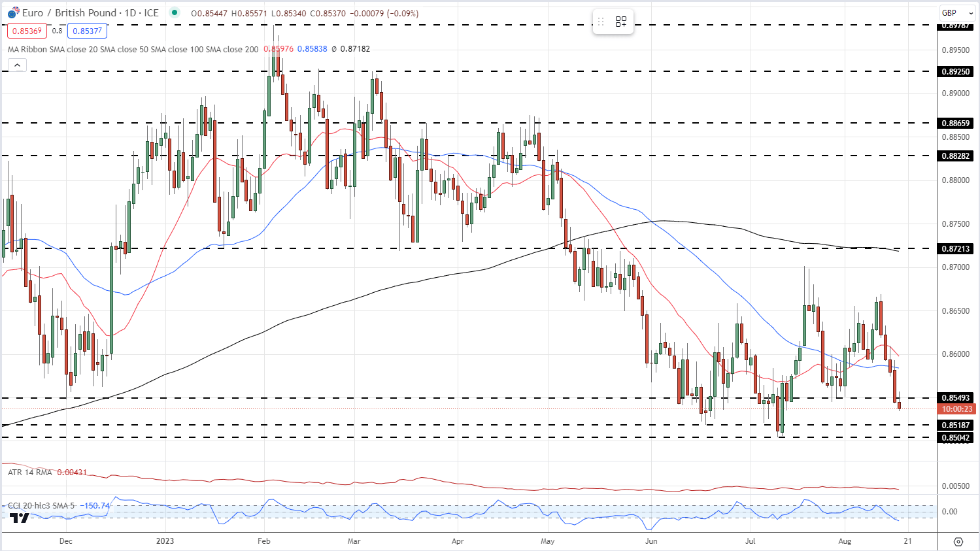The height and width of the screenshot is (551, 980).
Task: Click the red SMA value 0.85976
Action: tap(279, 49)
